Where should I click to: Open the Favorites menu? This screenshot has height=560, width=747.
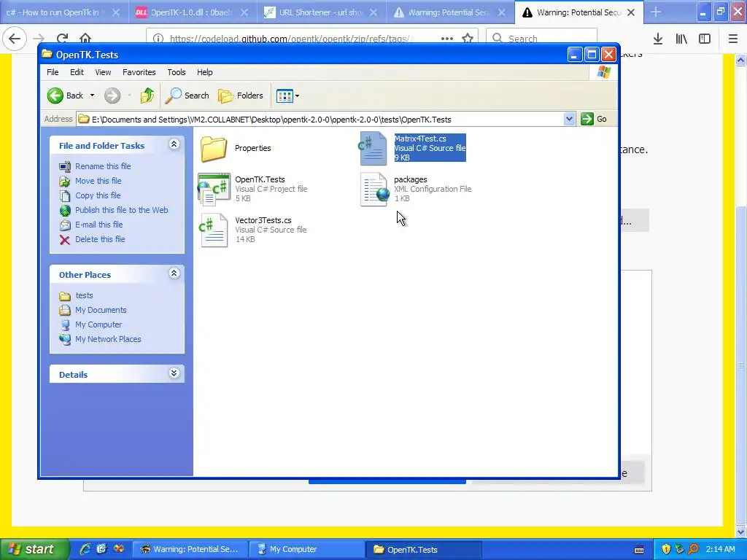[139, 72]
